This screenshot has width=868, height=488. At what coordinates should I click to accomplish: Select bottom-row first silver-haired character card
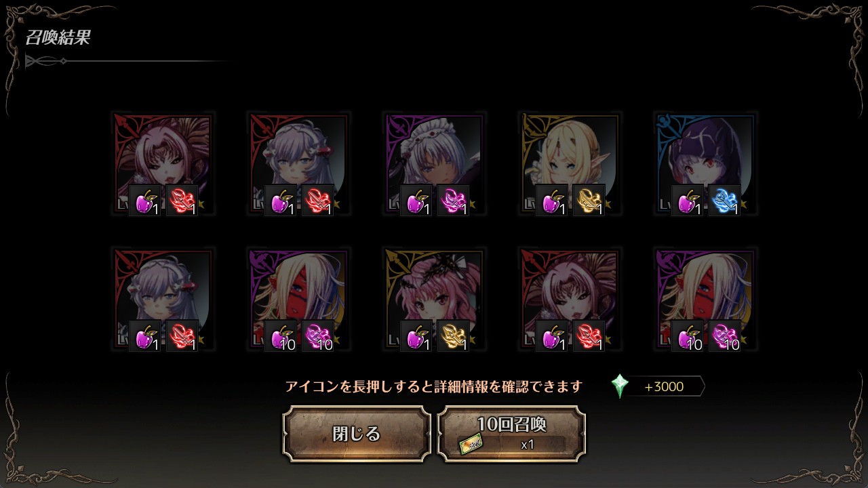click(x=163, y=299)
